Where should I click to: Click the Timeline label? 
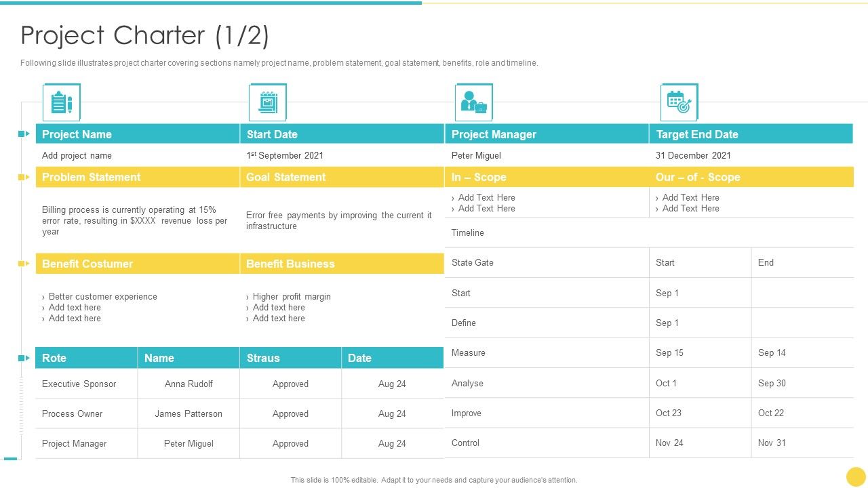click(468, 232)
